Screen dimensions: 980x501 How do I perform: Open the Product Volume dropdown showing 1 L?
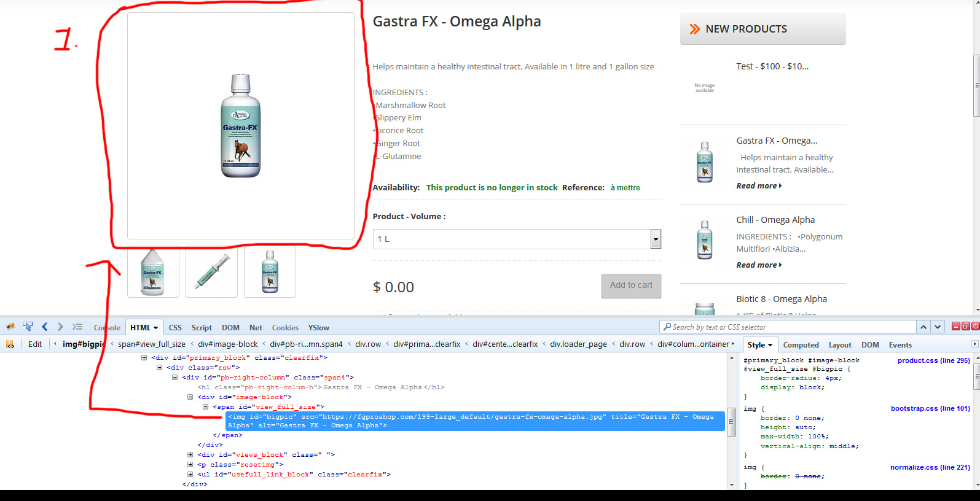(517, 239)
